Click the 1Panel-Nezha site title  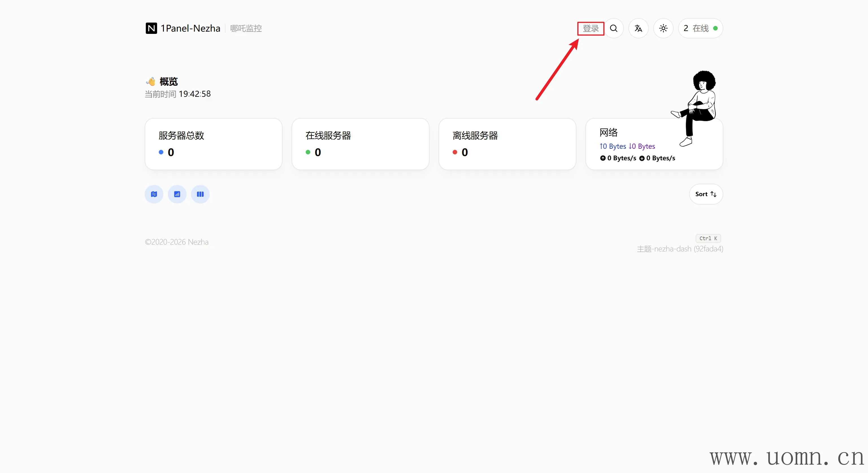coord(190,28)
